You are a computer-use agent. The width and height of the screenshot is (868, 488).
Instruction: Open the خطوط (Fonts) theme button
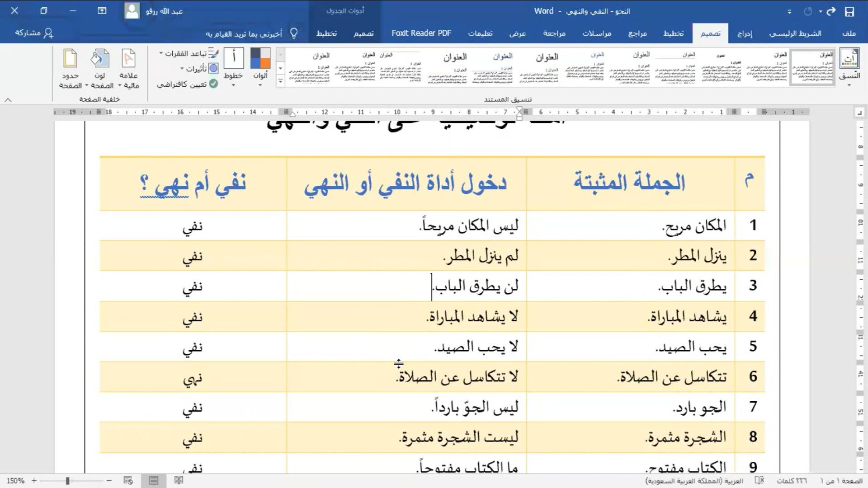coord(234,67)
